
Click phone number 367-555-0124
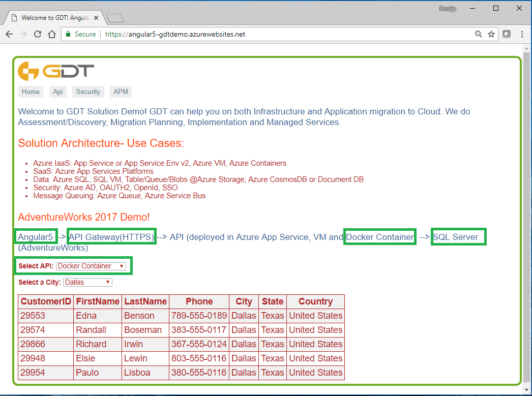[199, 344]
